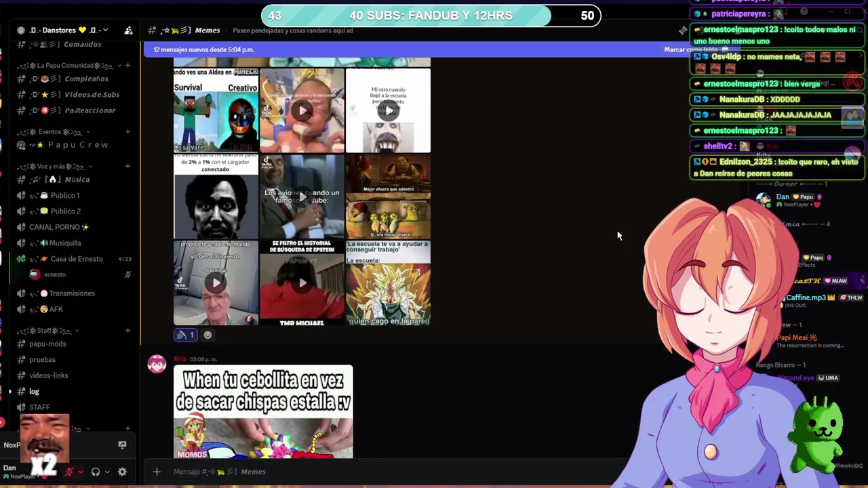Viewport: 868px width, 488px height.
Task: Toggle the microphone mute button
Action: pos(68,472)
